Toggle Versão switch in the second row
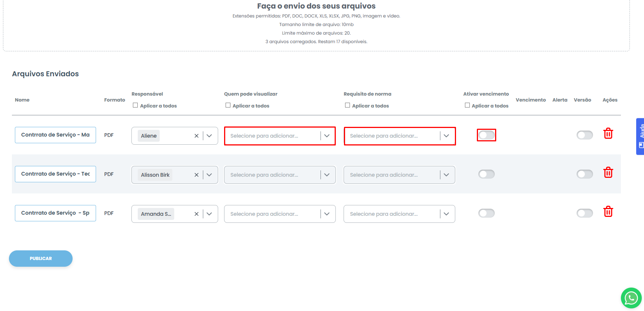Viewport: 644px width, 311px height. pyautogui.click(x=584, y=174)
